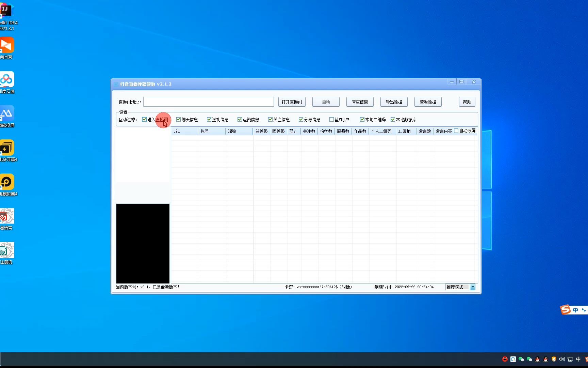This screenshot has width=588, height=368.
Task: Click the 启动 start button
Action: pos(326,102)
